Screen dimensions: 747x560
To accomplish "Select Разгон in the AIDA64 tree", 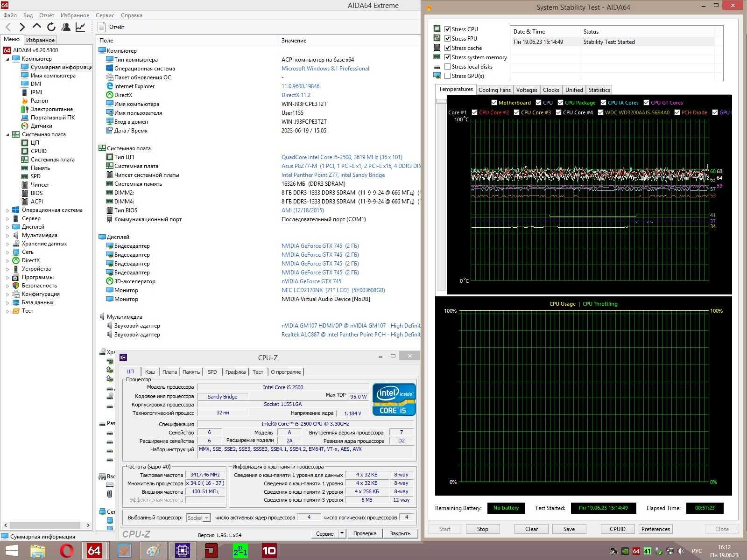I will 39,101.
